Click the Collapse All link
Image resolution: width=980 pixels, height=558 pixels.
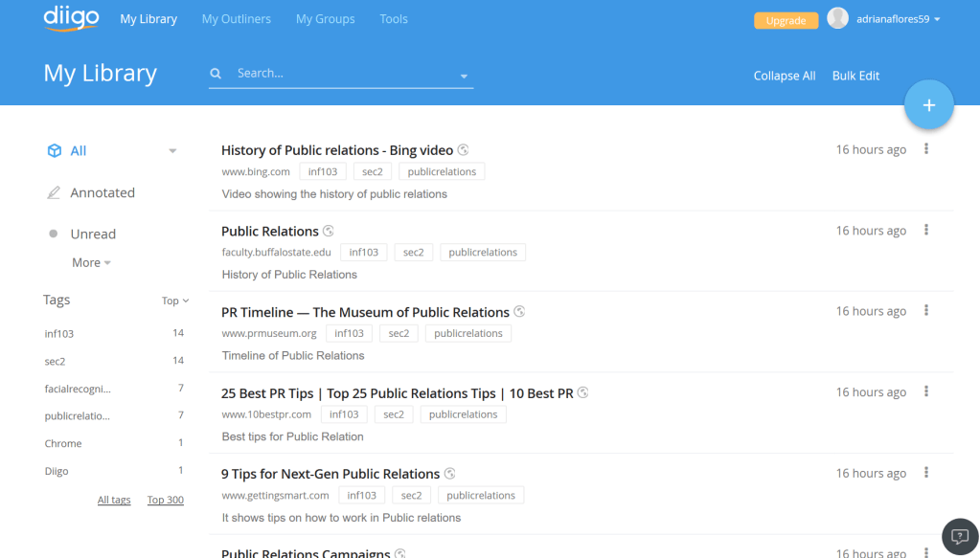click(784, 76)
